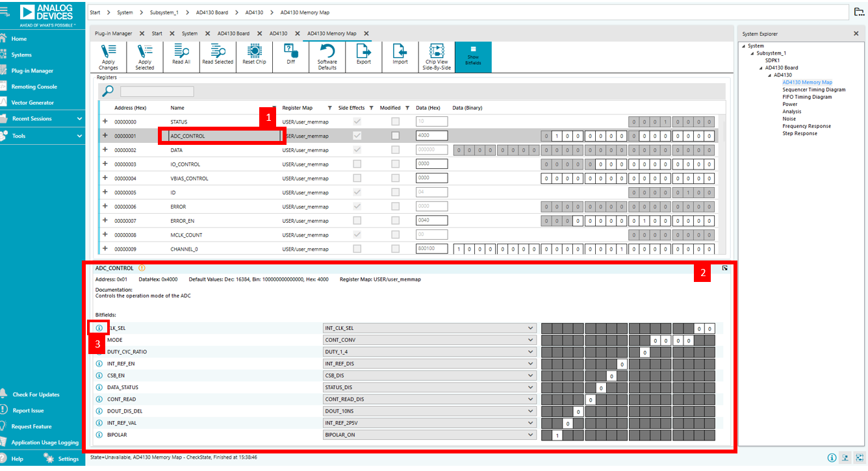Toggle Side Effects checkbox for VBIAS_CONTROL row
The image size is (868, 471).
(357, 178)
